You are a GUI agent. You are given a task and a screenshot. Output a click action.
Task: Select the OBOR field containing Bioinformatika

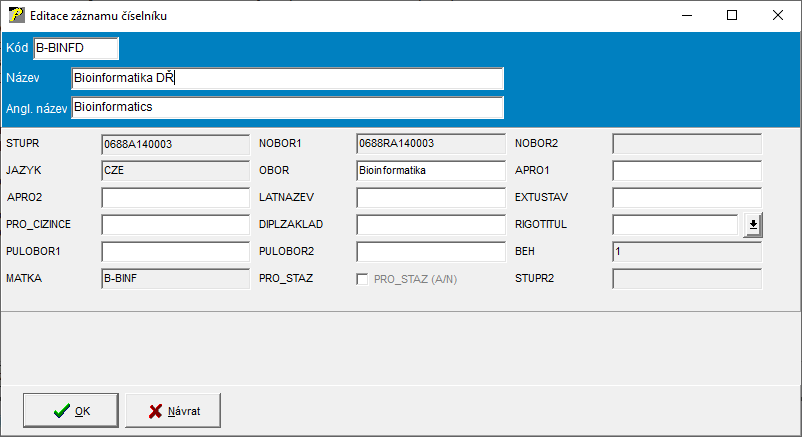tap(430, 171)
